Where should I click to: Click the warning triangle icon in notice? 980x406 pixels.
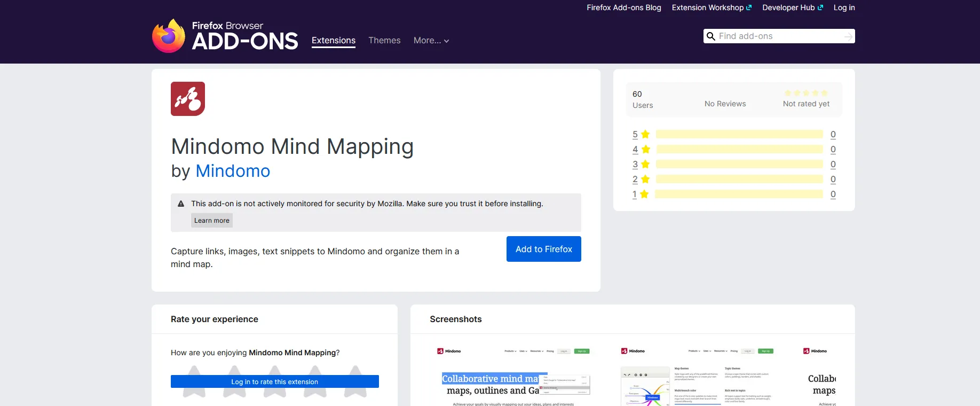tap(181, 204)
